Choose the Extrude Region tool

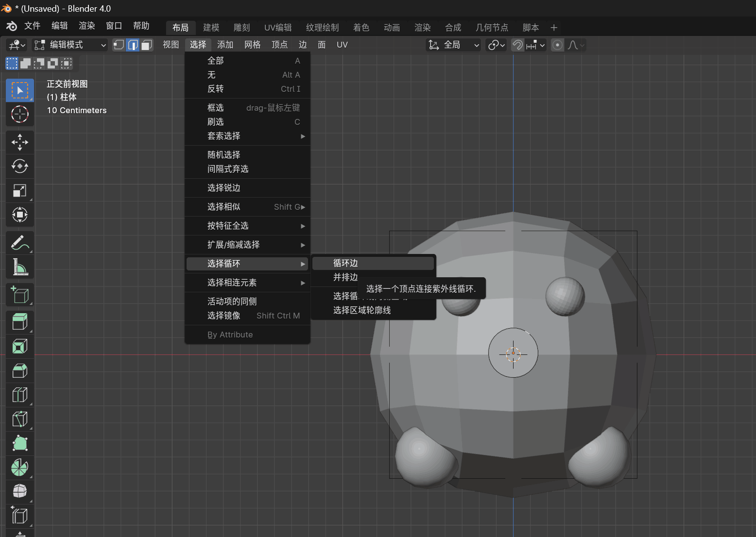(19, 322)
